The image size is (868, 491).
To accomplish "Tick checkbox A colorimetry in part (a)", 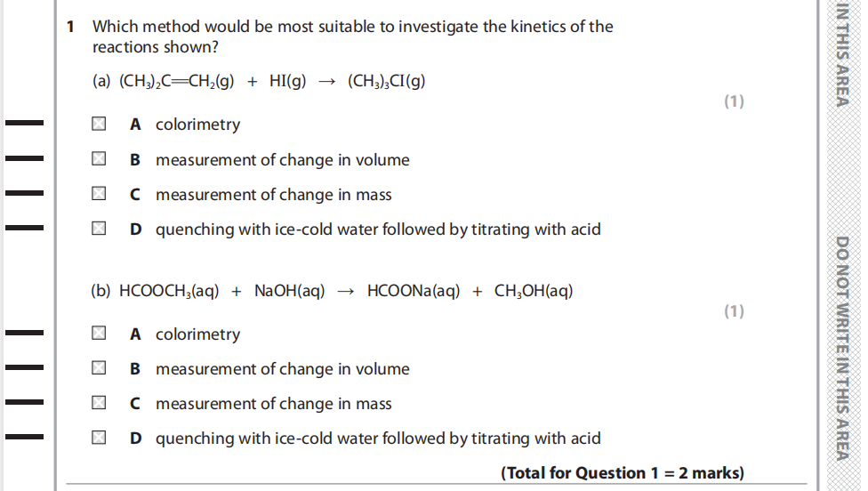I will coord(100,125).
